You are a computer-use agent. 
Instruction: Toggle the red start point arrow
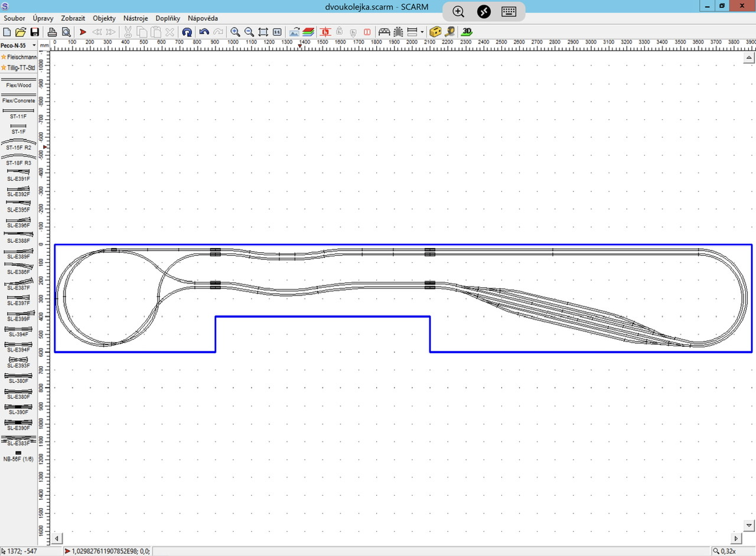pyautogui.click(x=83, y=32)
